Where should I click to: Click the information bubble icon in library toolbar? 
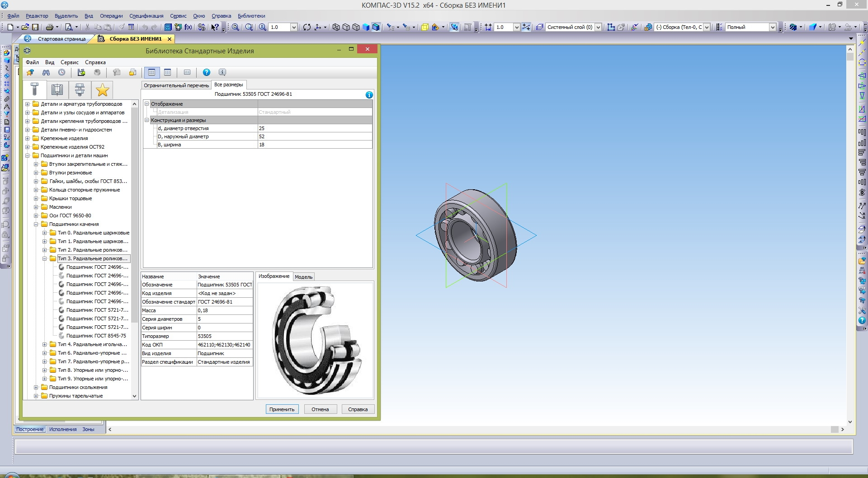(x=222, y=72)
